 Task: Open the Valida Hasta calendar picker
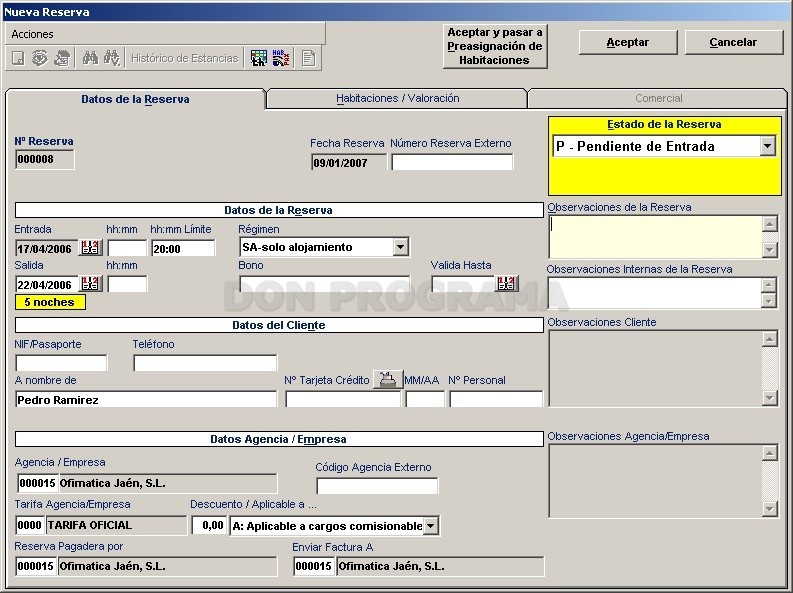pos(507,284)
